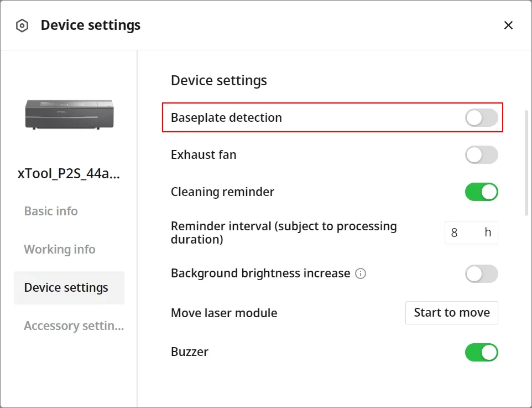Image resolution: width=532 pixels, height=408 pixels.
Task: Click the Move laser module label text
Action: point(224,313)
